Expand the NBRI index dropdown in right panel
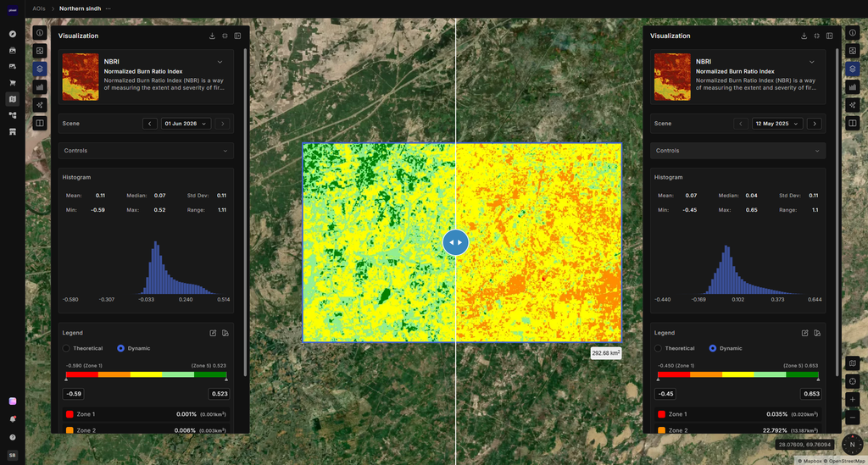This screenshot has height=465, width=868. [x=811, y=62]
